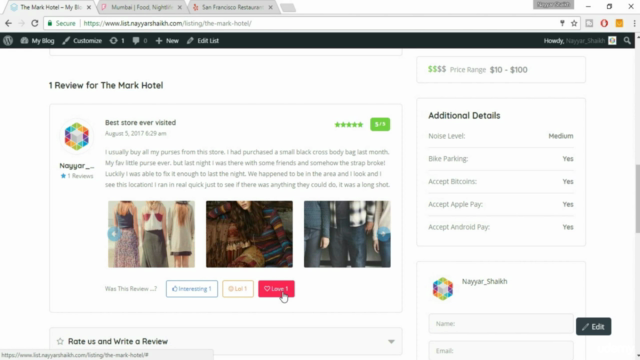This screenshot has width=640, height=360.
Task: Switch to Mumbai Food Nightlife tab
Action: [142, 7]
